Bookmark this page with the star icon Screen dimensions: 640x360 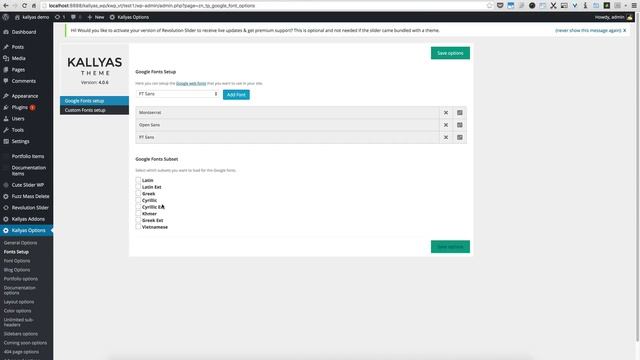(x=490, y=6)
